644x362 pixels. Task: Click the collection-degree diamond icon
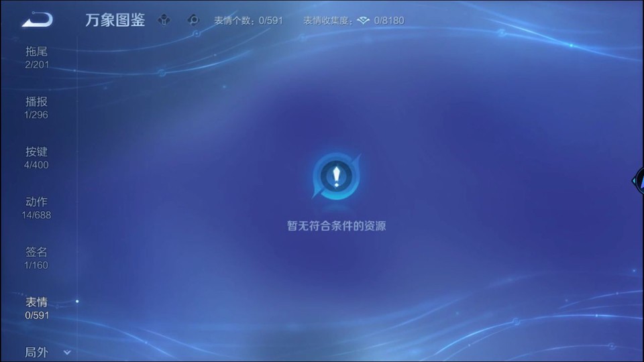point(363,20)
